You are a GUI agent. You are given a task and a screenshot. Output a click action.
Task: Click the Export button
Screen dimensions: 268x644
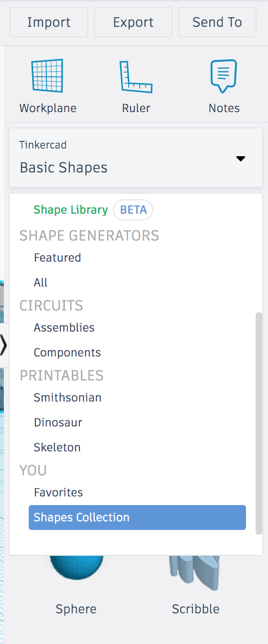[133, 22]
